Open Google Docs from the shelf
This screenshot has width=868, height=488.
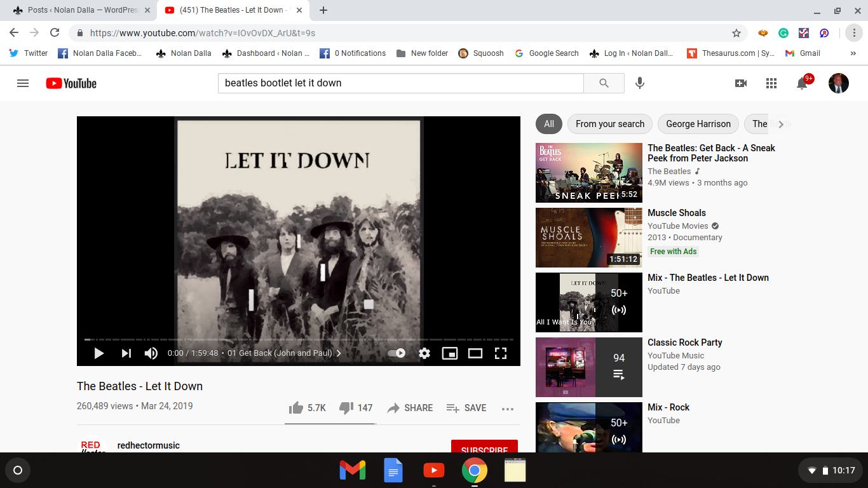[393, 470]
